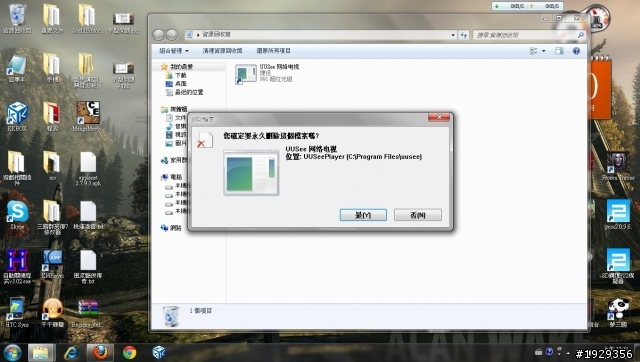Image resolution: width=640 pixels, height=362 pixels.
Task: Launch Google Chrome from the taskbar
Action: click(129, 353)
